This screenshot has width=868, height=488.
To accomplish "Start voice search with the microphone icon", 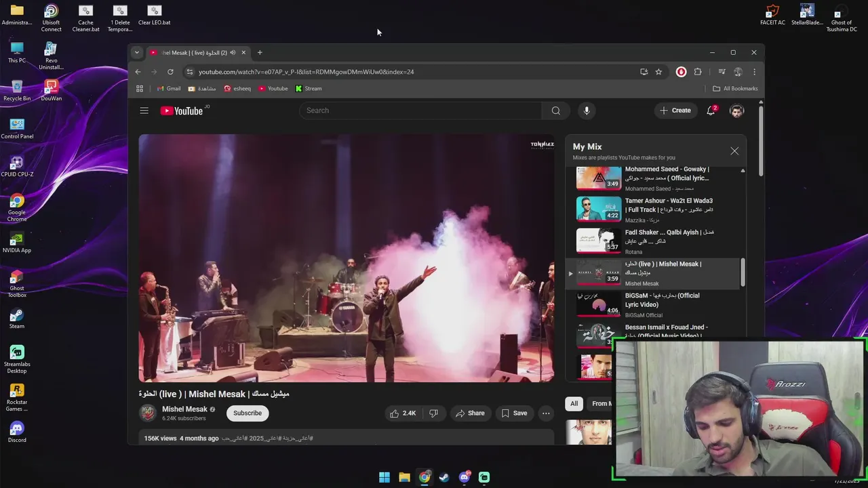I will pyautogui.click(x=587, y=110).
